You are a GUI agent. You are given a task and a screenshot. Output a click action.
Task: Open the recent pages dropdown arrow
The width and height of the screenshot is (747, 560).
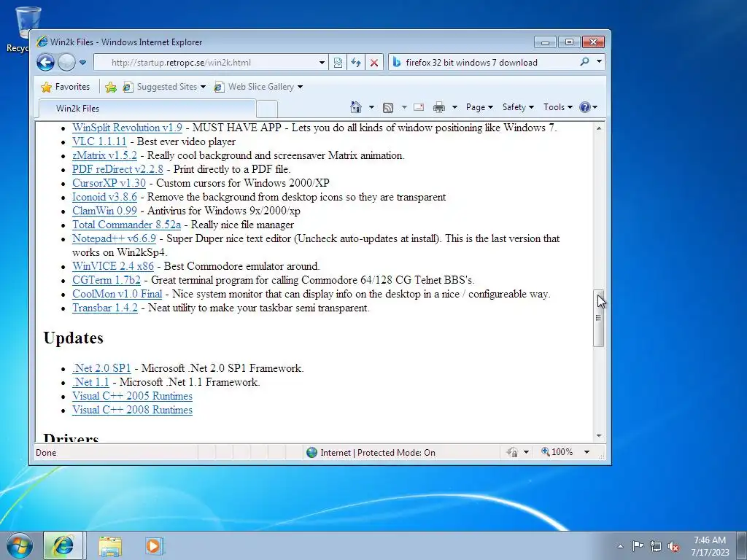click(x=83, y=63)
